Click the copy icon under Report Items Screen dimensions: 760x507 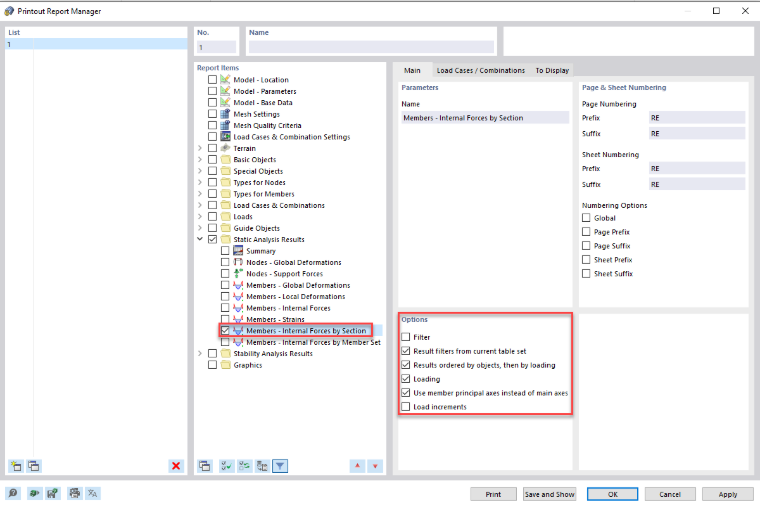[x=205, y=466]
